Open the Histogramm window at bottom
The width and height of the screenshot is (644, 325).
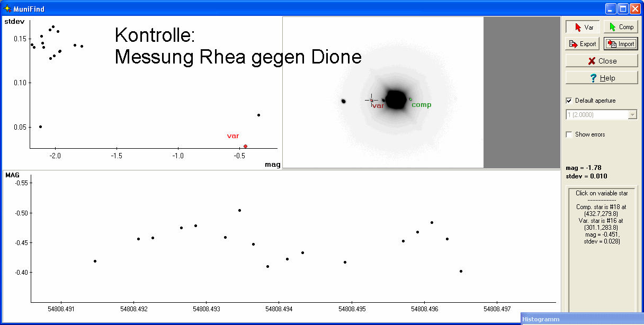582,319
